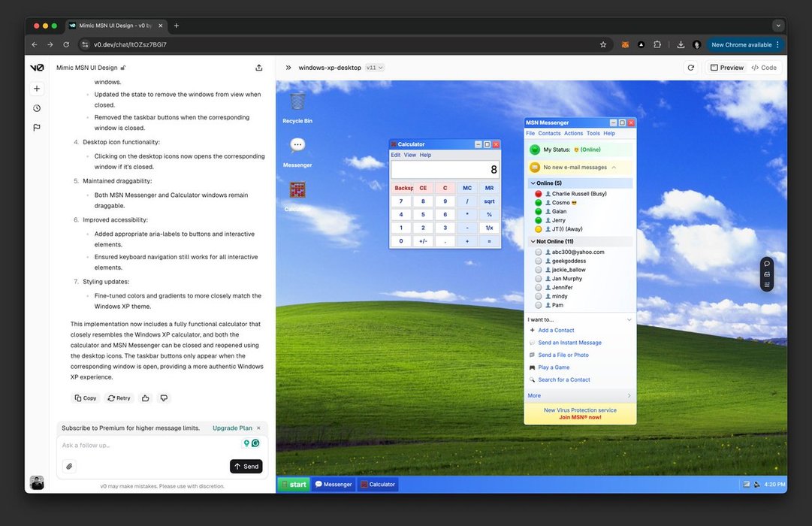Switch to the Code view
This screenshot has height=526, width=812.
764,68
